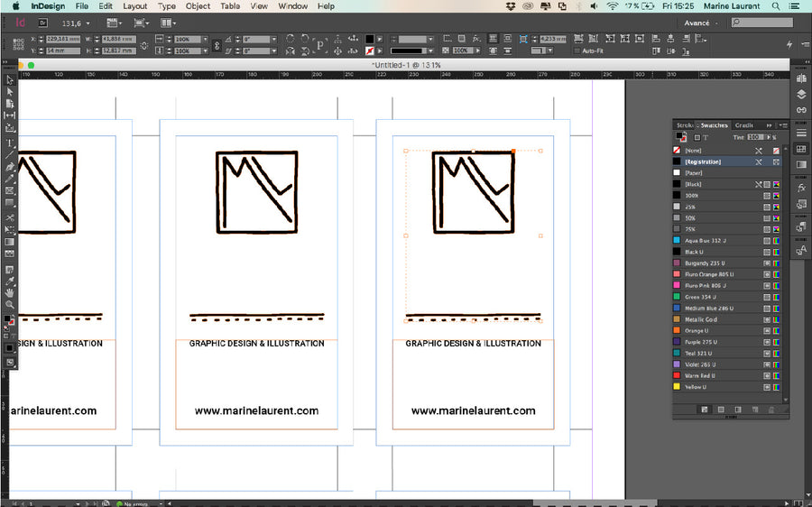Open the Object menu

tap(198, 6)
